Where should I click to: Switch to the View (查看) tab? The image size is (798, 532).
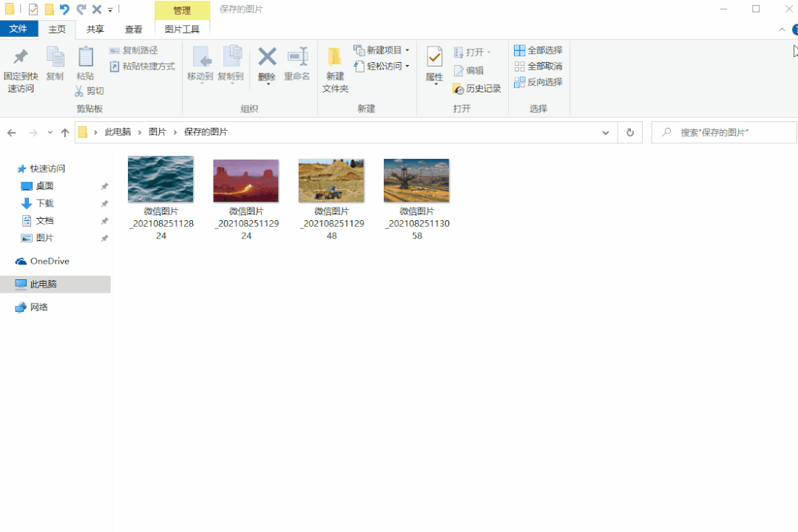click(134, 30)
